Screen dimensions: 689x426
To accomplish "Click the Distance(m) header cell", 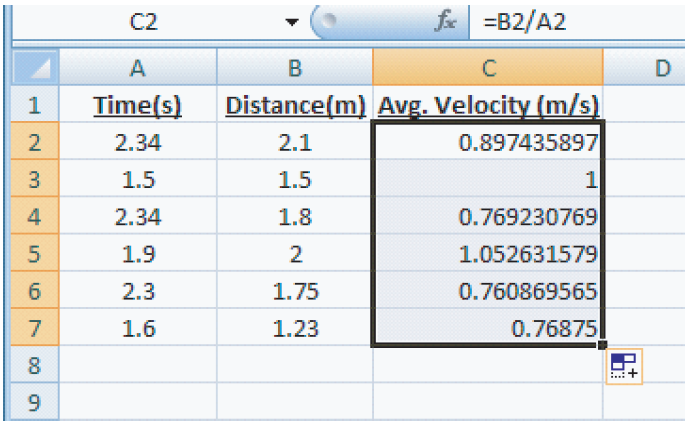I will point(295,105).
